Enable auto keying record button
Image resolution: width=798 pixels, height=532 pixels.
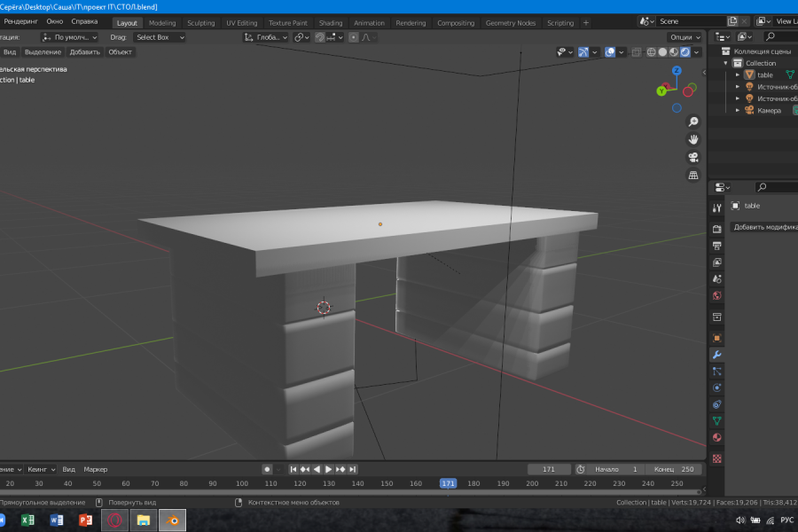(267, 469)
